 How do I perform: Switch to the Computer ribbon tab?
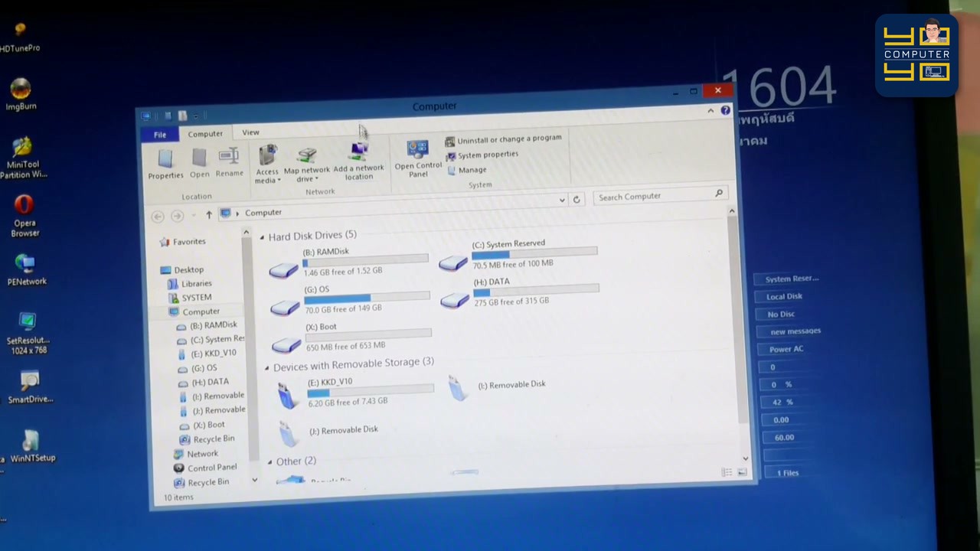[205, 134]
